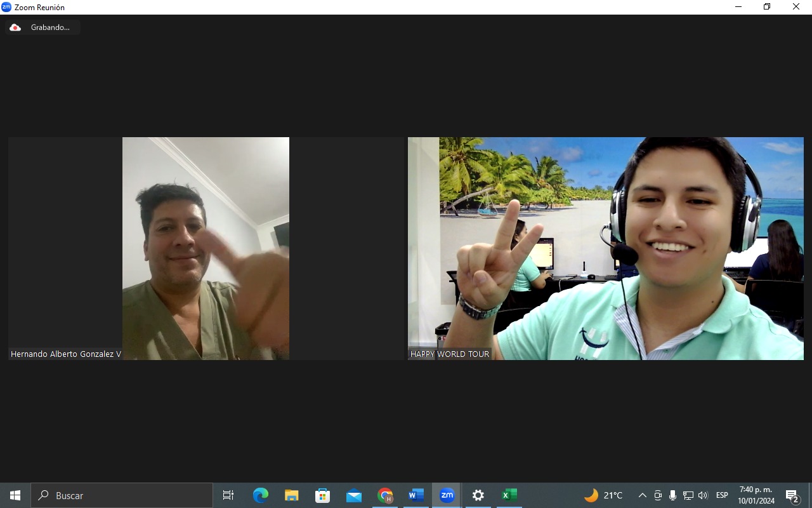This screenshot has height=508, width=812.
Task: Click the Hernando Alberto Gonzalez V name label
Action: tap(66, 354)
